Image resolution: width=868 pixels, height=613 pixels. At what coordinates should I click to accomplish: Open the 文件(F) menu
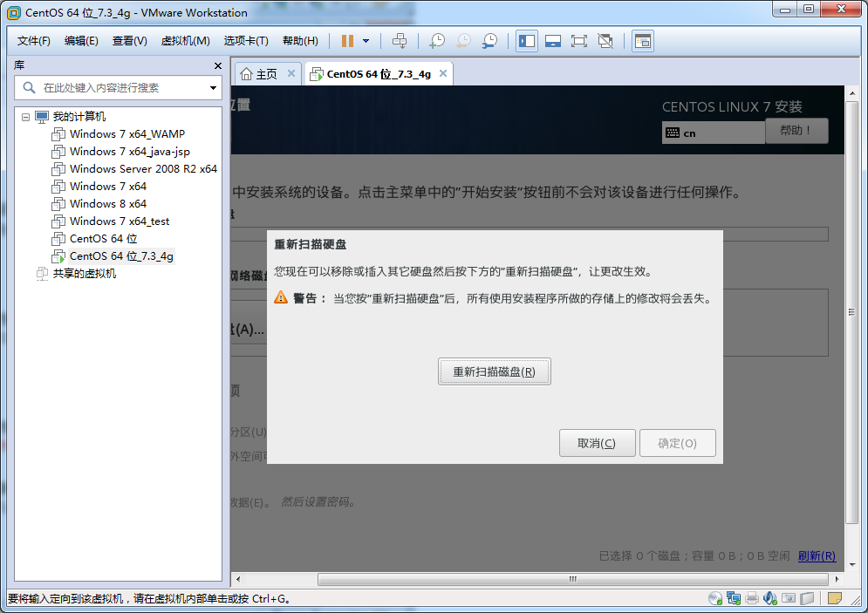[34, 41]
